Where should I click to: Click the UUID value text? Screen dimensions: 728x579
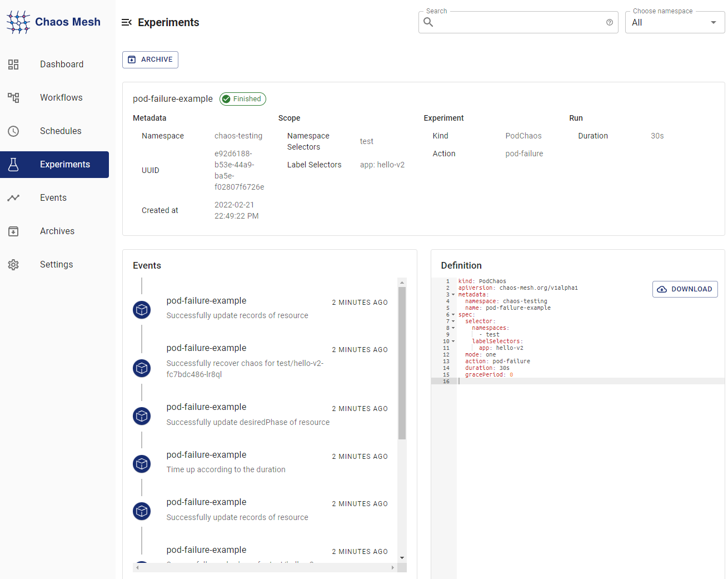point(239,170)
